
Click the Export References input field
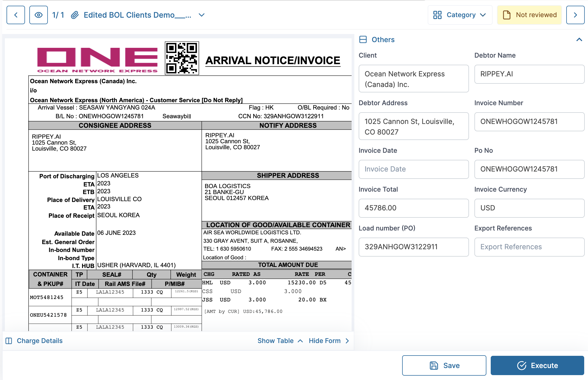(529, 247)
